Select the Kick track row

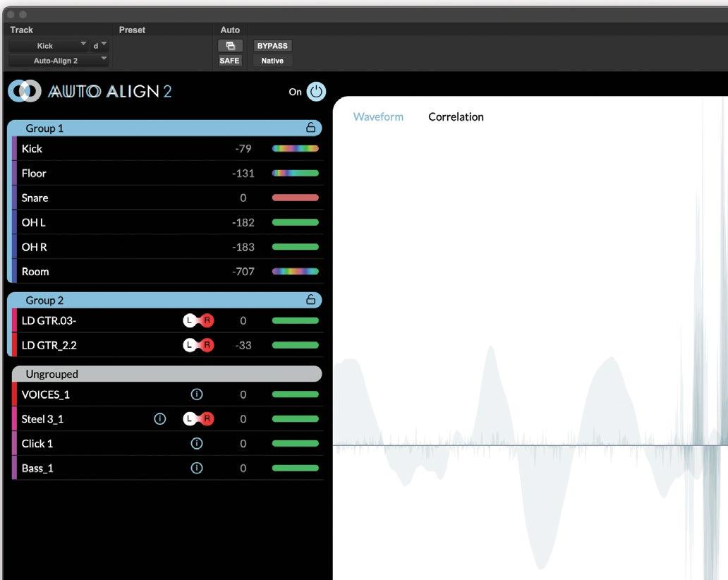pos(167,149)
